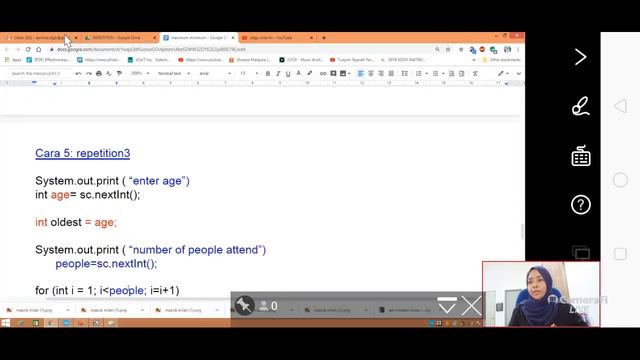Click the browser Home button
The height and width of the screenshot is (360, 640).
click(x=39, y=49)
